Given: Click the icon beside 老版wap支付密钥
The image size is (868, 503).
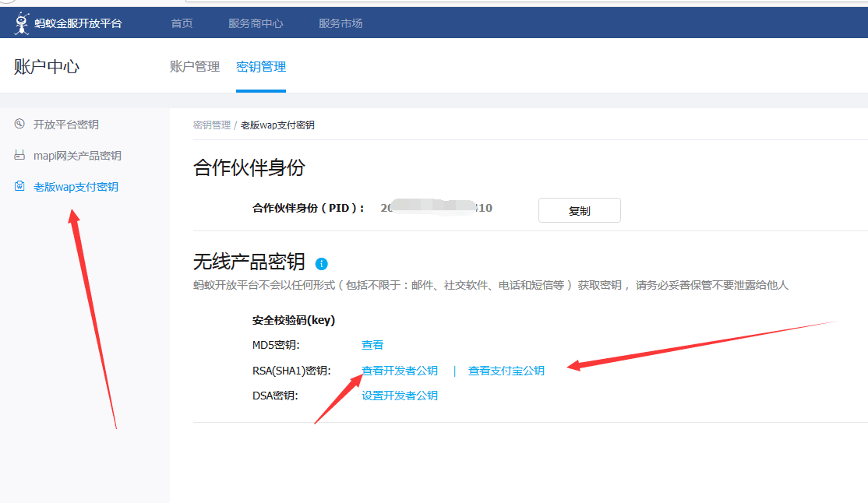Looking at the screenshot, I should coord(19,187).
